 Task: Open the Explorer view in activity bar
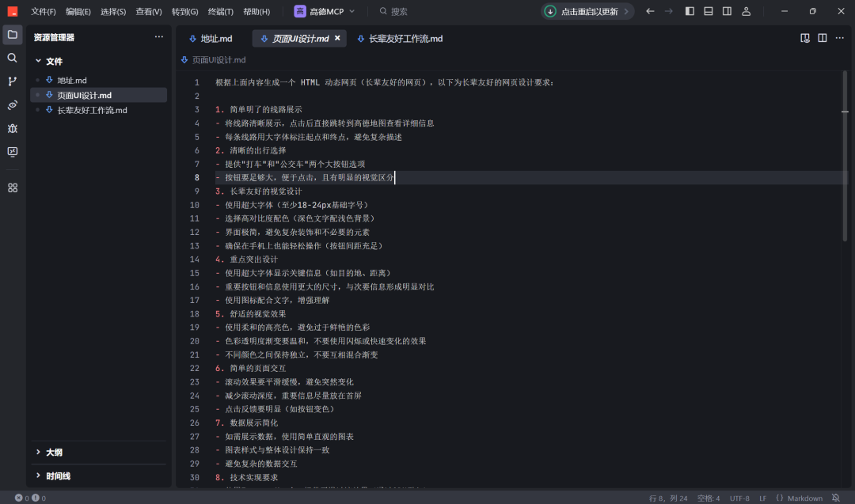coord(12,35)
